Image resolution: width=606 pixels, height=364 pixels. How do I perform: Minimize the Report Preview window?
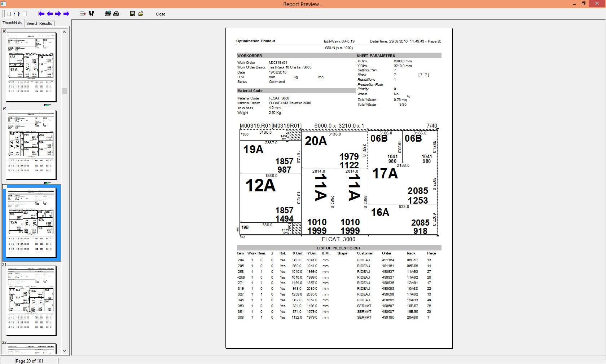(574, 4)
